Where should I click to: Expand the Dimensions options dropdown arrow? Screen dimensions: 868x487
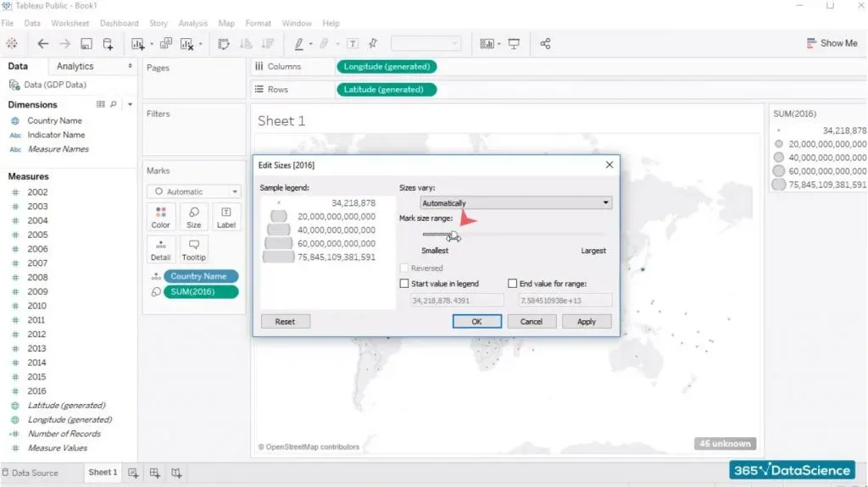coord(130,104)
